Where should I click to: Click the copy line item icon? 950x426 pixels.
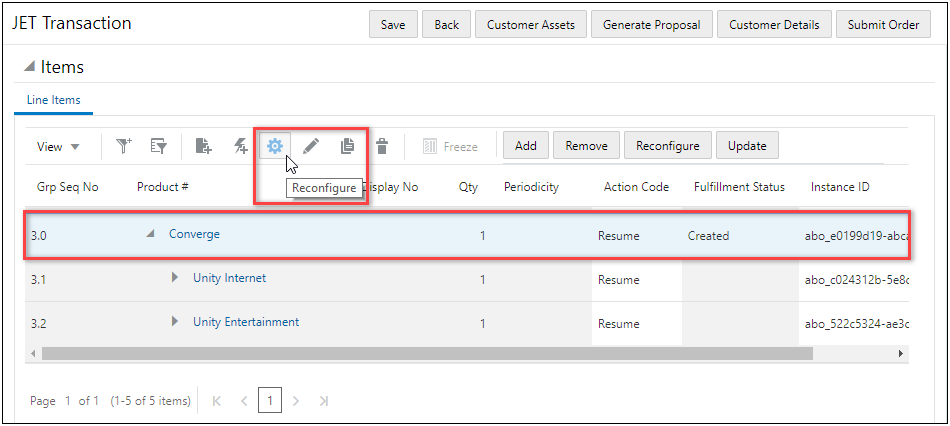click(347, 146)
